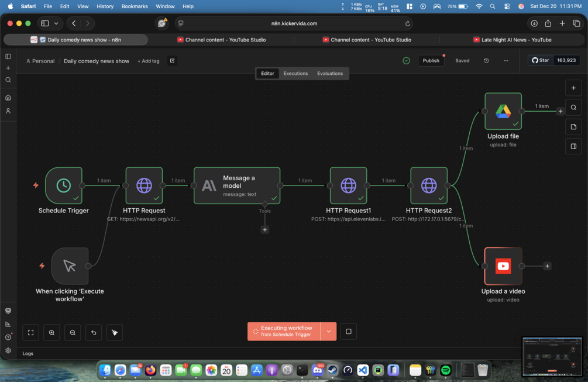Open the n8n Help menu
Image resolution: width=588 pixels, height=382 pixels.
coord(8,337)
